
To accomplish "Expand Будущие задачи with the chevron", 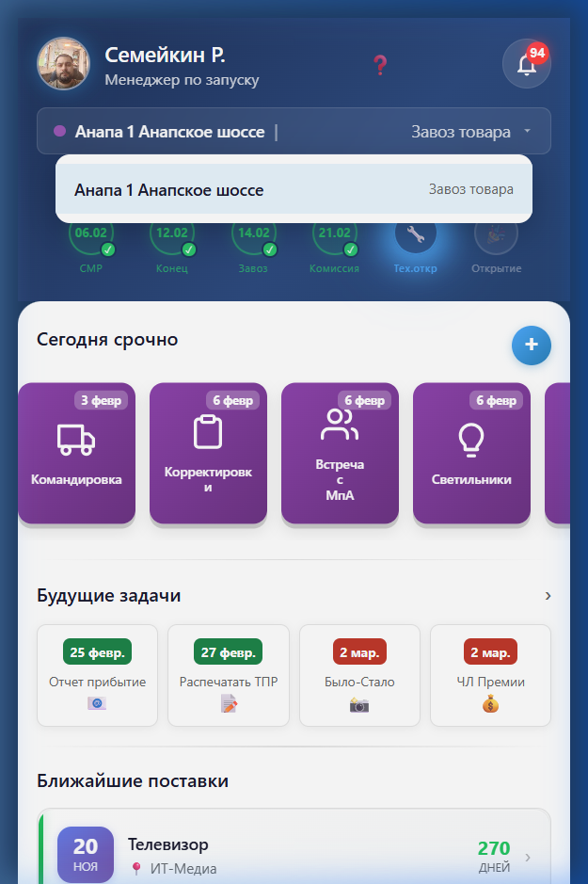I will click(548, 596).
